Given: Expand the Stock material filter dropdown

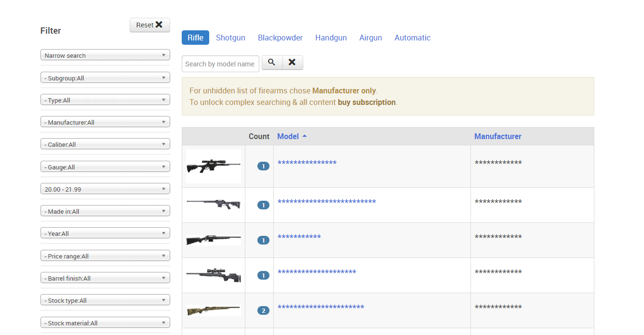Looking at the screenshot, I should (105, 322).
